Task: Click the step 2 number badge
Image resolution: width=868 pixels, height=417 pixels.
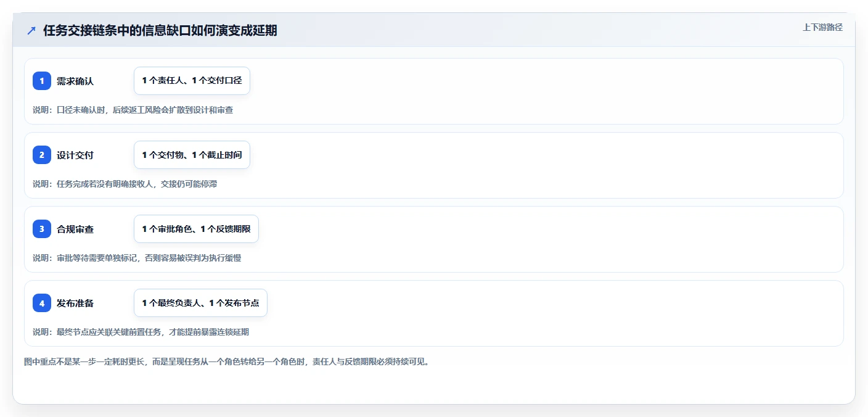Action: [42, 155]
